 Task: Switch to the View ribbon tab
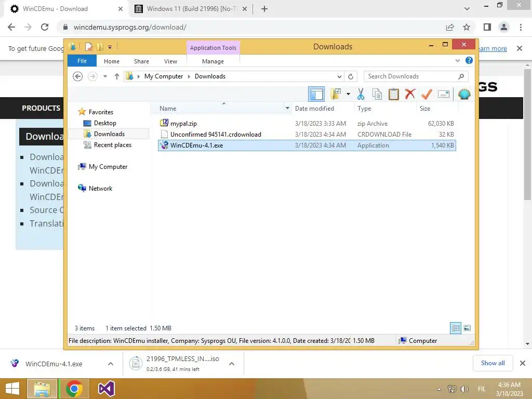(170, 61)
